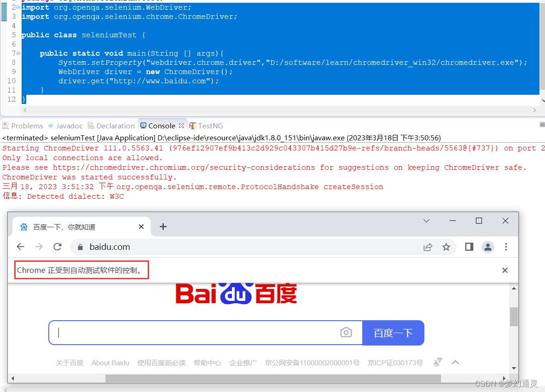Click chromedriver.chromium.org URL in console
This screenshot has width=545, height=392.
[x=184, y=167]
